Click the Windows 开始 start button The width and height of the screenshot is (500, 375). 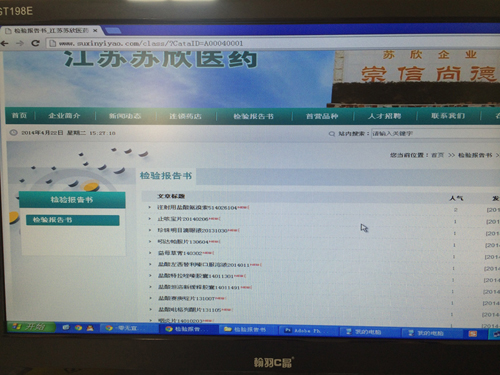pyautogui.click(x=31, y=327)
